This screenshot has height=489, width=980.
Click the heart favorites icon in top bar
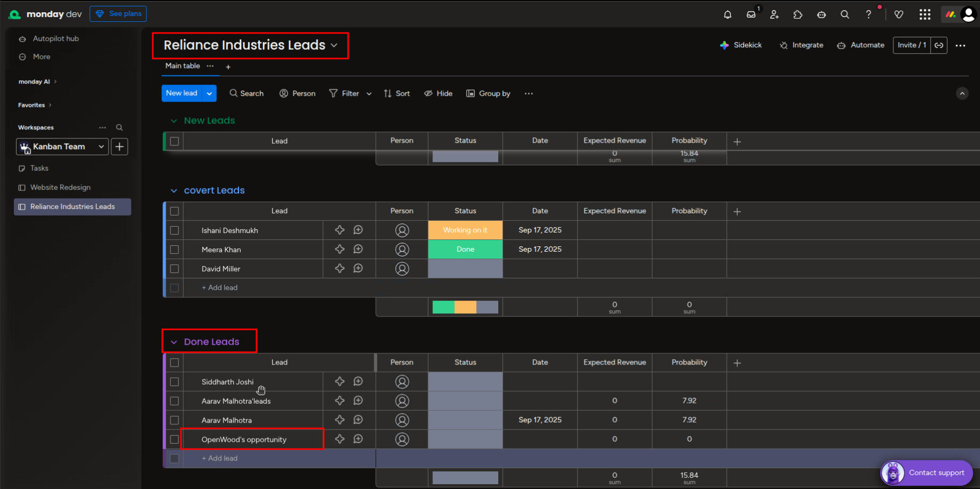point(899,14)
